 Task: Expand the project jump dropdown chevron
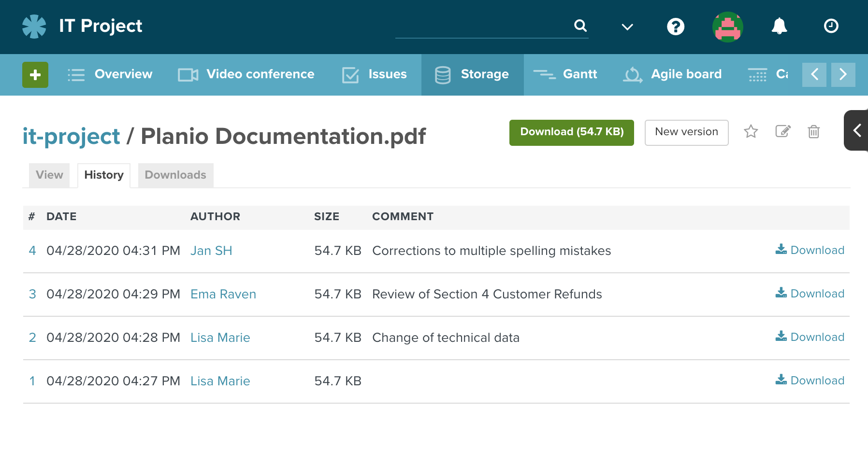[x=627, y=27]
